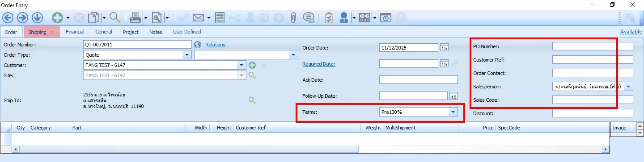Open the Order Type Quote dropdown

[187, 55]
